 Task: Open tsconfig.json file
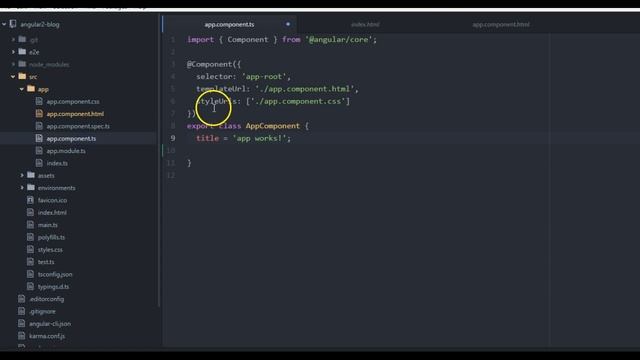click(x=55, y=274)
